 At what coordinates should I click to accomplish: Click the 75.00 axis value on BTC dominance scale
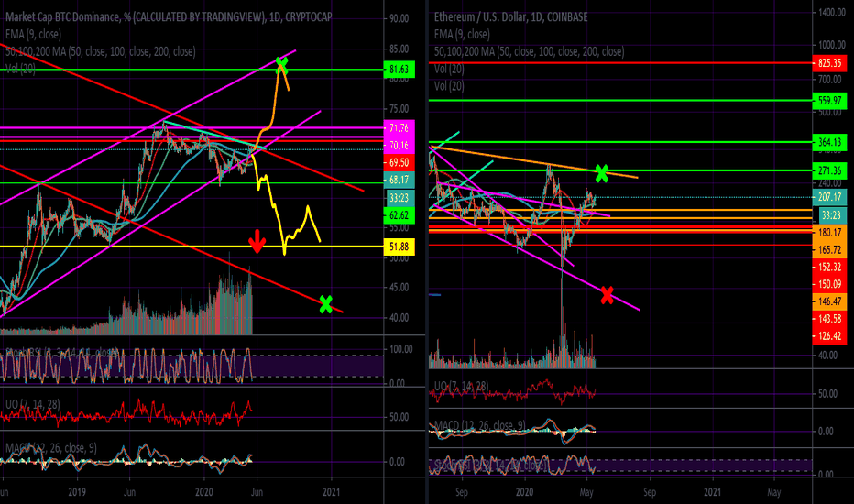pos(400,109)
